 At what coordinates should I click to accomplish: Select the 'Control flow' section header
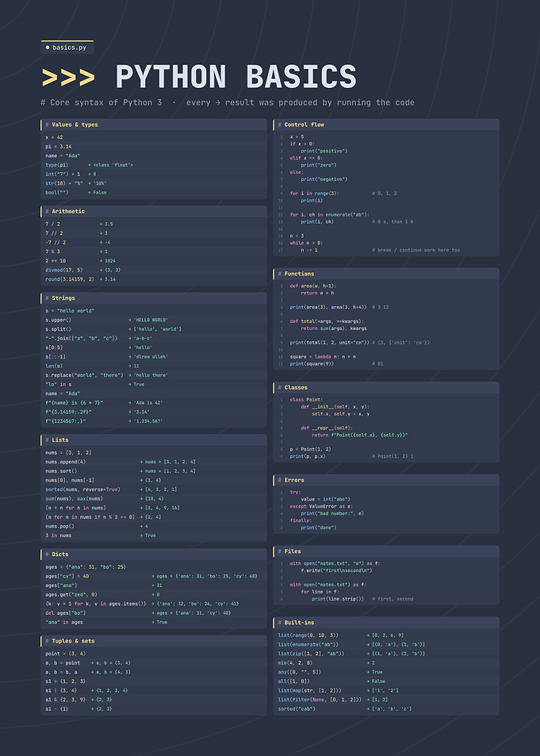386,125
